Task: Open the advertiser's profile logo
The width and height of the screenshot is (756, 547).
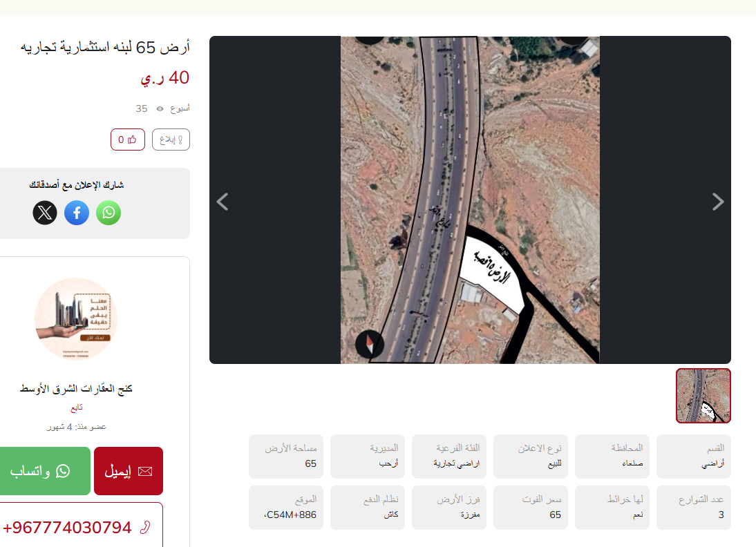Action: coord(76,319)
